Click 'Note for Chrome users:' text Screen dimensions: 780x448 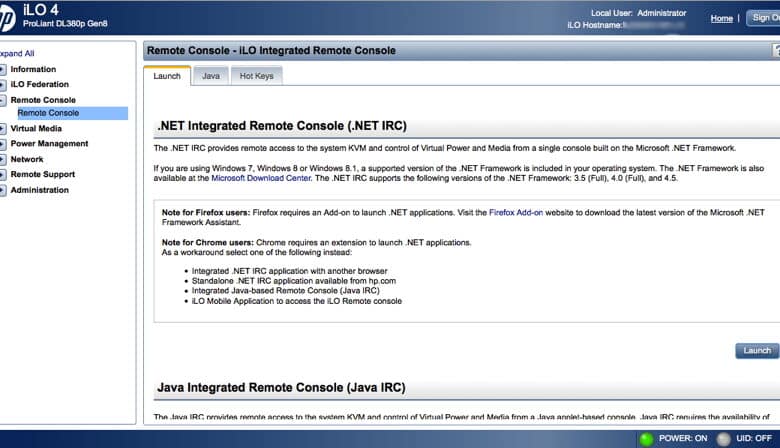208,243
